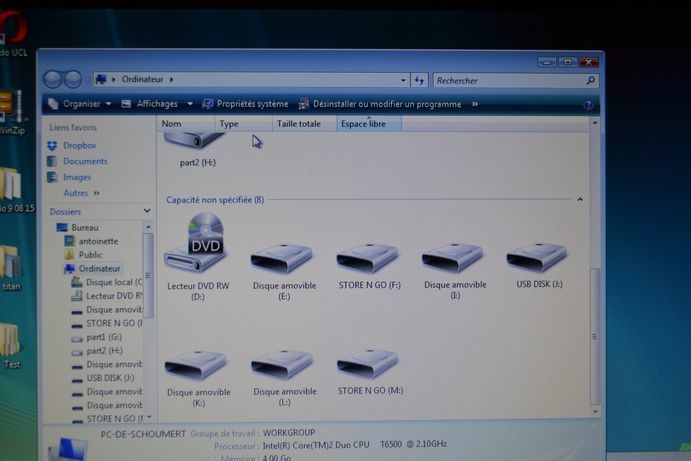The height and width of the screenshot is (461, 691).
Task: Select Disque amovible (L:) drive icon
Action: click(282, 365)
